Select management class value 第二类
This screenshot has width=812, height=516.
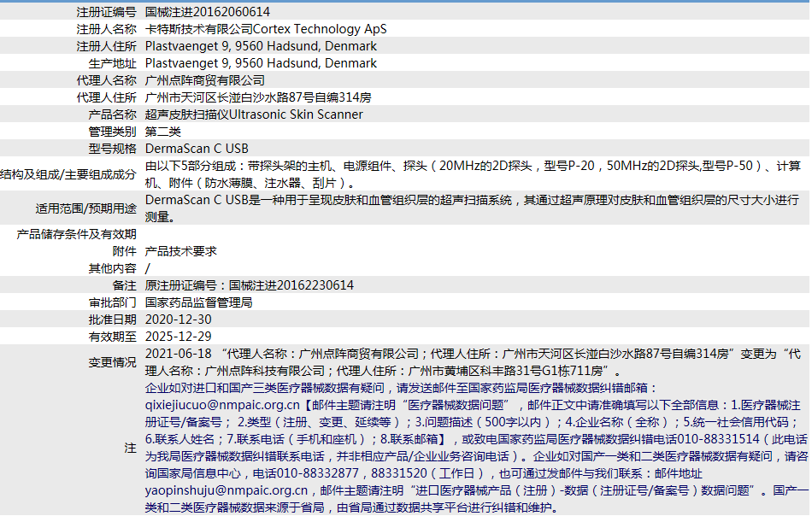163,132
